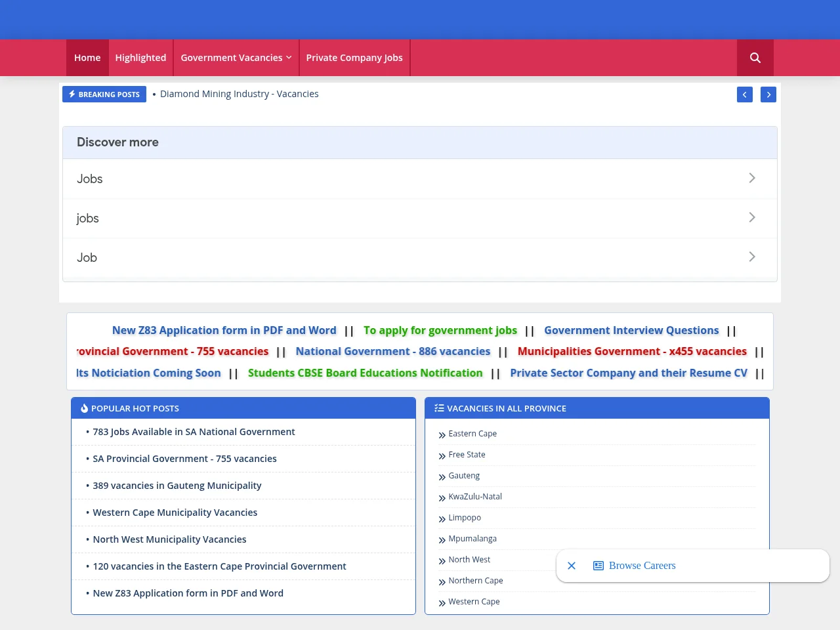Open 'Noticiation Coming Soon' banner link
Viewport: 840px width, 630px height.
click(x=149, y=373)
